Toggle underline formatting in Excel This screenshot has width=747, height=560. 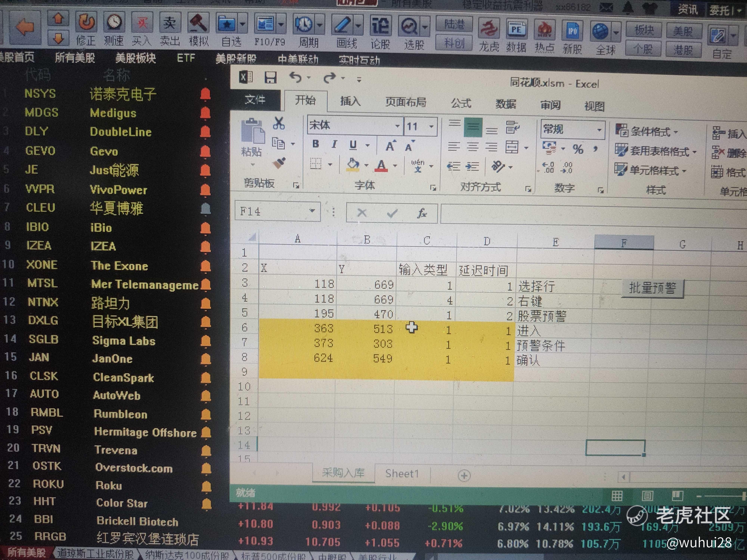pos(353,145)
